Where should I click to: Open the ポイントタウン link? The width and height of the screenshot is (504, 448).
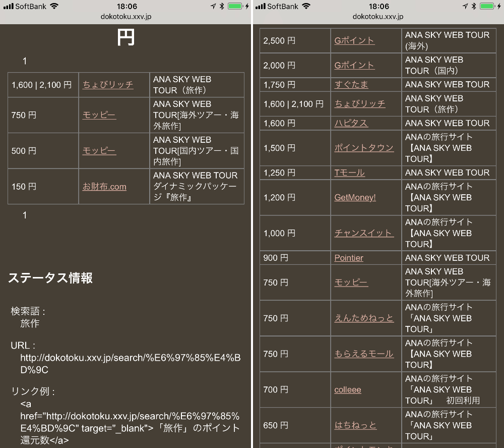(364, 148)
